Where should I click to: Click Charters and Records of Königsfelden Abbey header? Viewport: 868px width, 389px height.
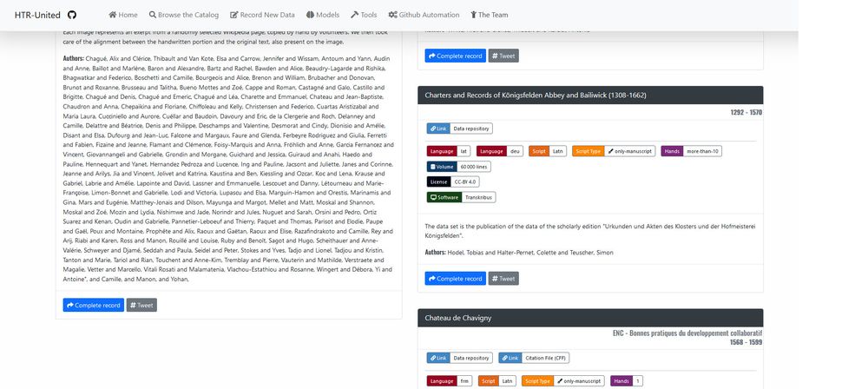[590, 95]
